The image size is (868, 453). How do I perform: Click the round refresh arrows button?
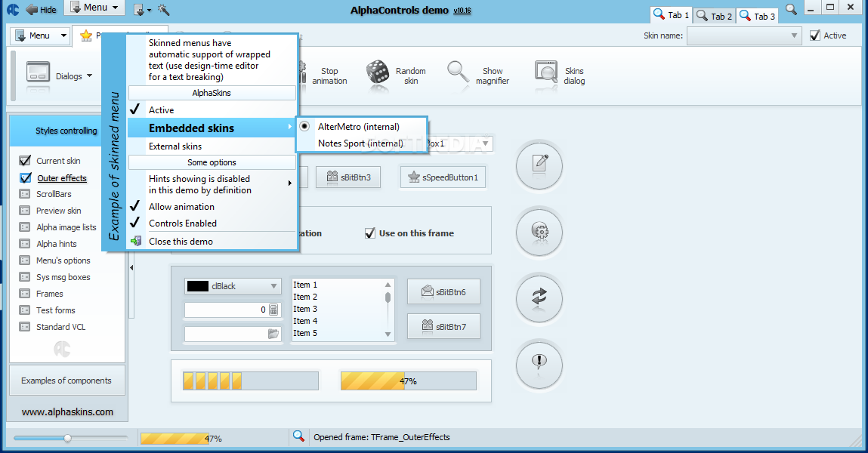point(539,298)
